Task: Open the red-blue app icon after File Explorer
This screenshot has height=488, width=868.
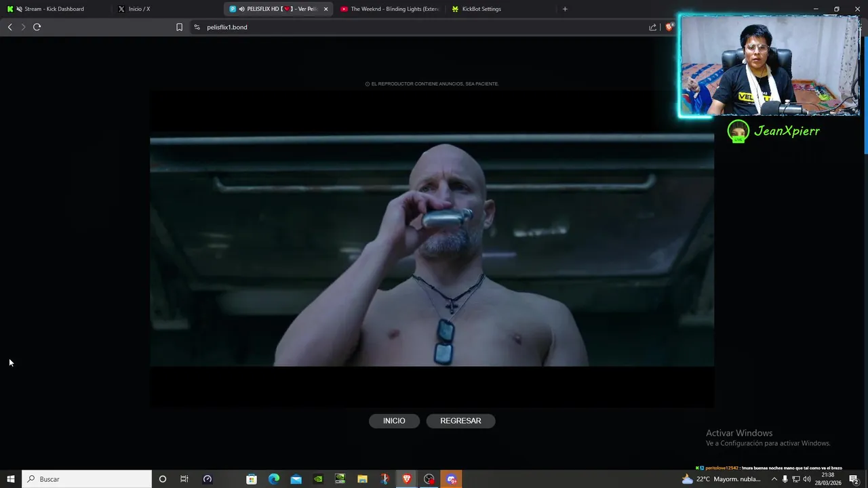Action: 384,479
